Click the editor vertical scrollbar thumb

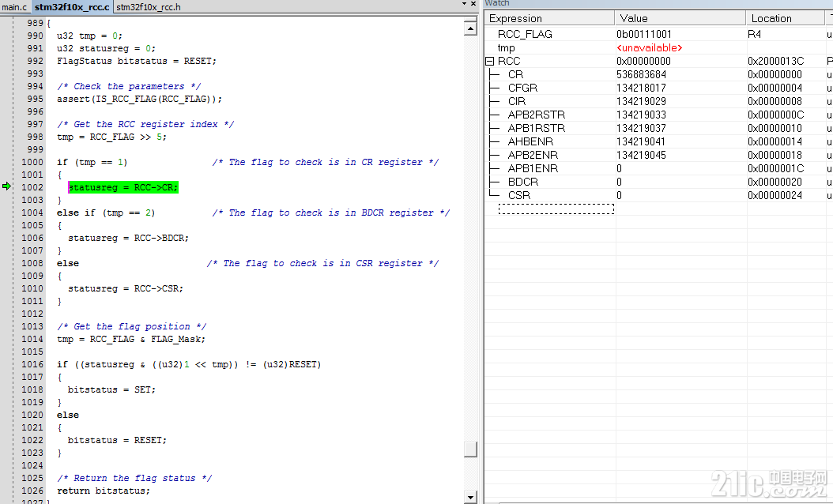point(470,449)
